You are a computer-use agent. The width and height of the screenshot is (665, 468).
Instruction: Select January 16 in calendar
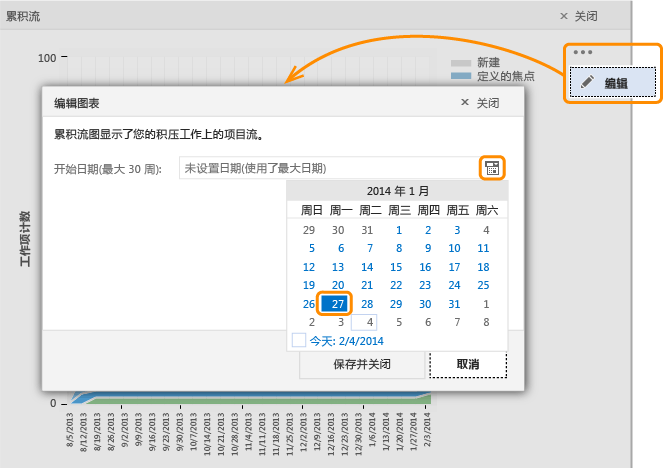pyautogui.click(x=425, y=267)
